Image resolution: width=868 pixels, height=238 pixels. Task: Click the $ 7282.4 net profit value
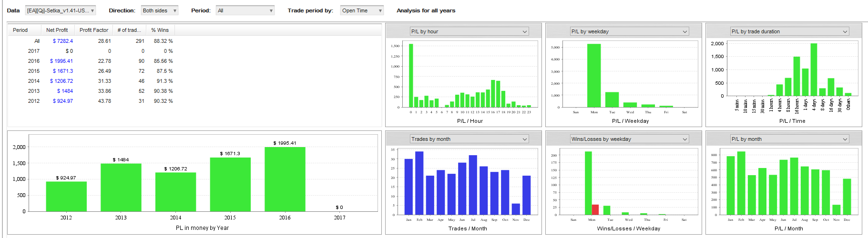click(63, 41)
